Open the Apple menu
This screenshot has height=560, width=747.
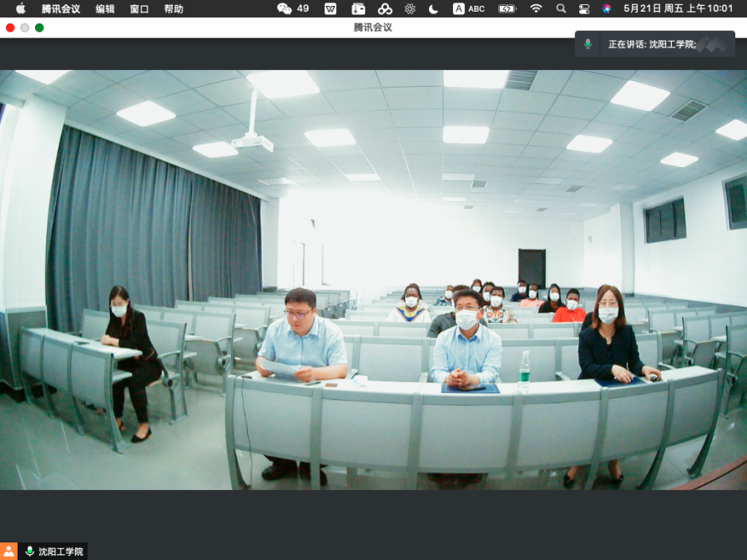point(20,8)
